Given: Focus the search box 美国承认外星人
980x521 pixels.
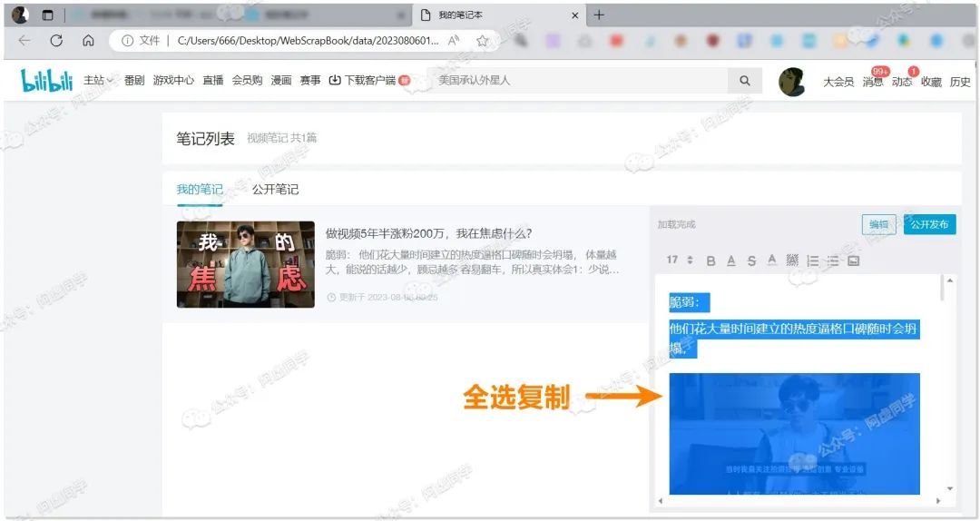Looking at the screenshot, I should (578, 81).
